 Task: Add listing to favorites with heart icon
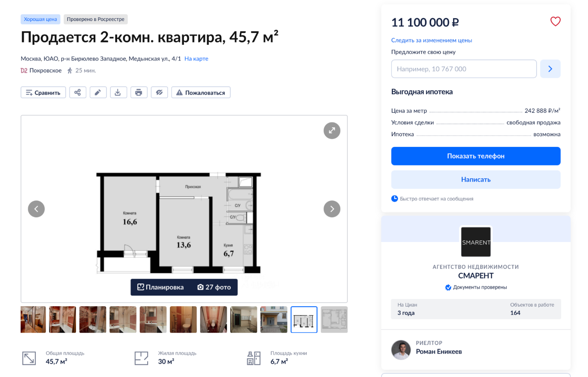[555, 21]
